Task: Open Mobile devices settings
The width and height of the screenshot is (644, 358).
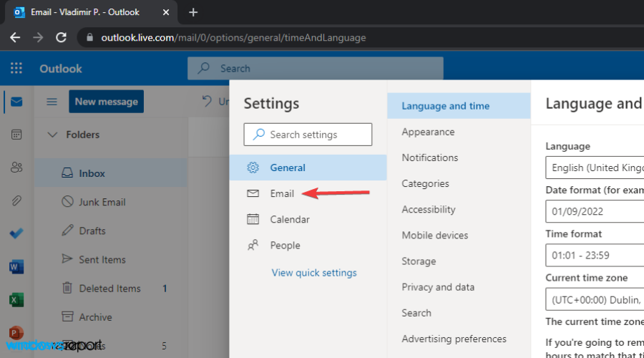Action: [459, 235]
